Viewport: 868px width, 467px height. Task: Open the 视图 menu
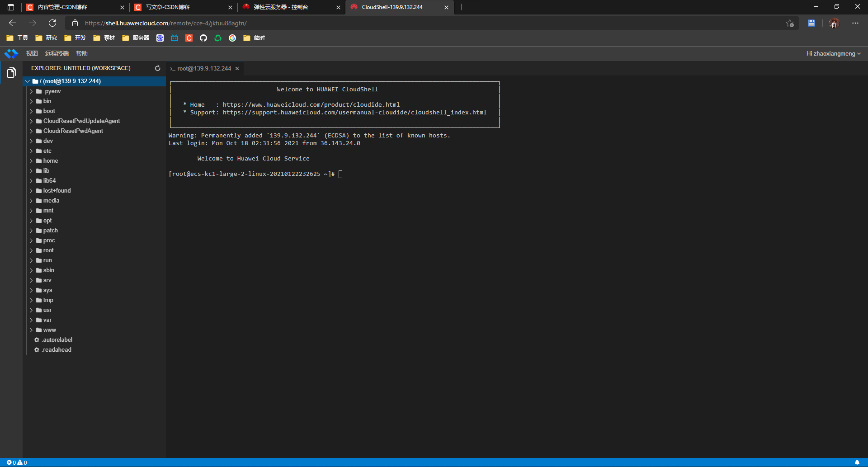(32, 54)
